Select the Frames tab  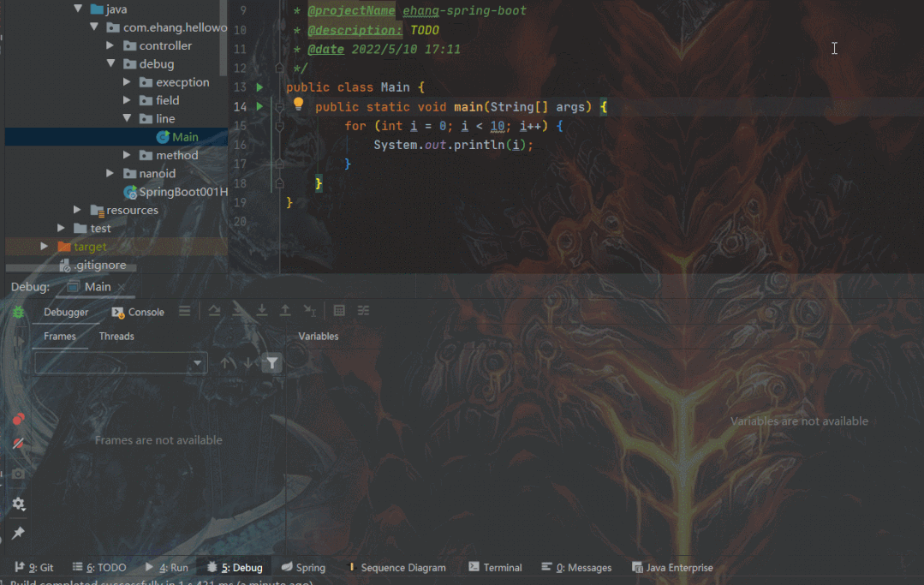click(x=60, y=337)
